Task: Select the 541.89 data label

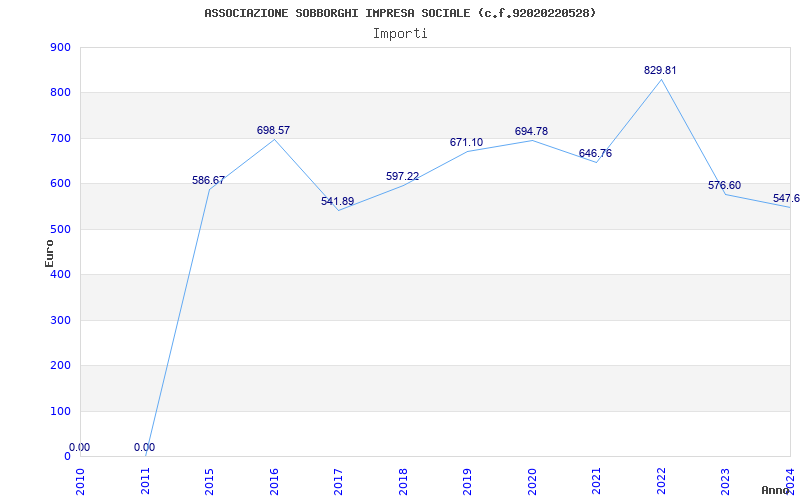Action: tap(337, 201)
